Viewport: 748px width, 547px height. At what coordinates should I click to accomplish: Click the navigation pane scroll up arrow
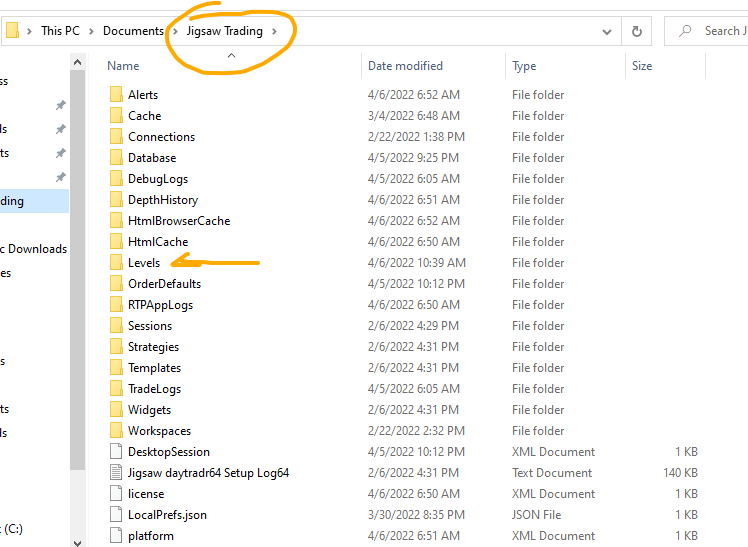[77, 62]
